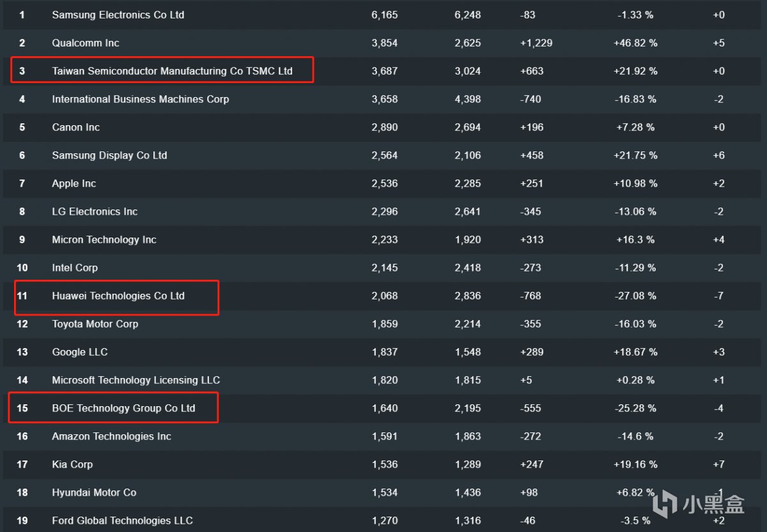Select Kia Corp company name

(x=72, y=464)
